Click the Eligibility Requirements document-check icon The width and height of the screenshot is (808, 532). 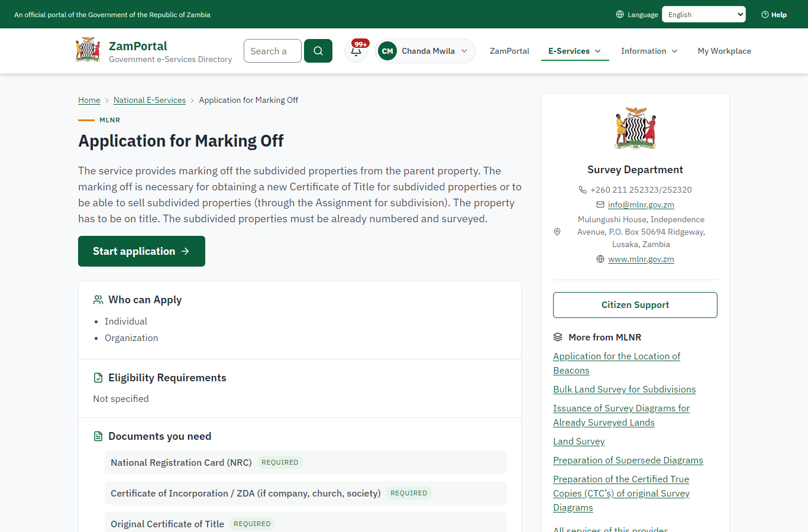point(98,378)
